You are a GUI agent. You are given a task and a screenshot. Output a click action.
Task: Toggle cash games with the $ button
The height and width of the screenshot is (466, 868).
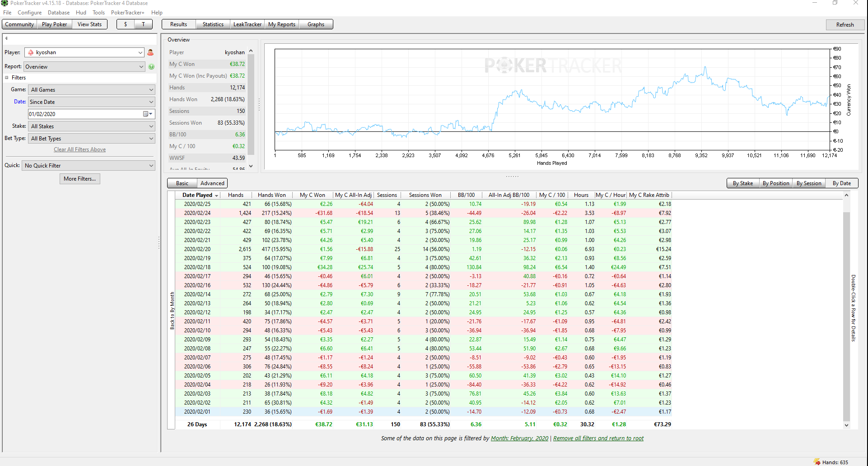tap(126, 24)
